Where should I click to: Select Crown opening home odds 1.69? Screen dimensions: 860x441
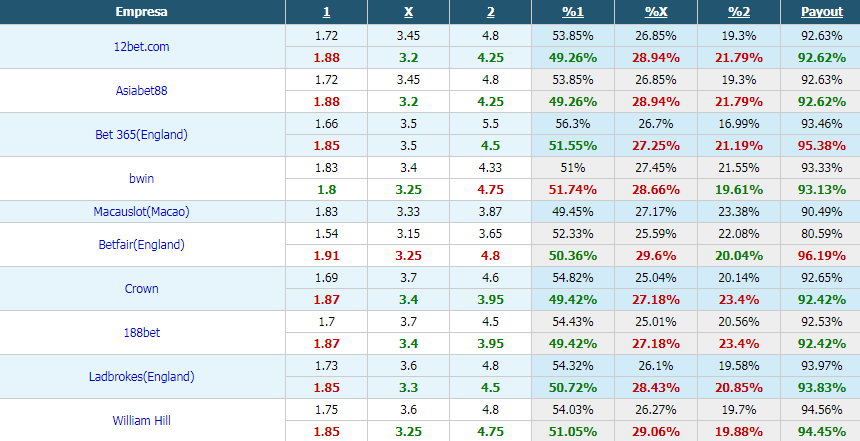[x=326, y=278]
